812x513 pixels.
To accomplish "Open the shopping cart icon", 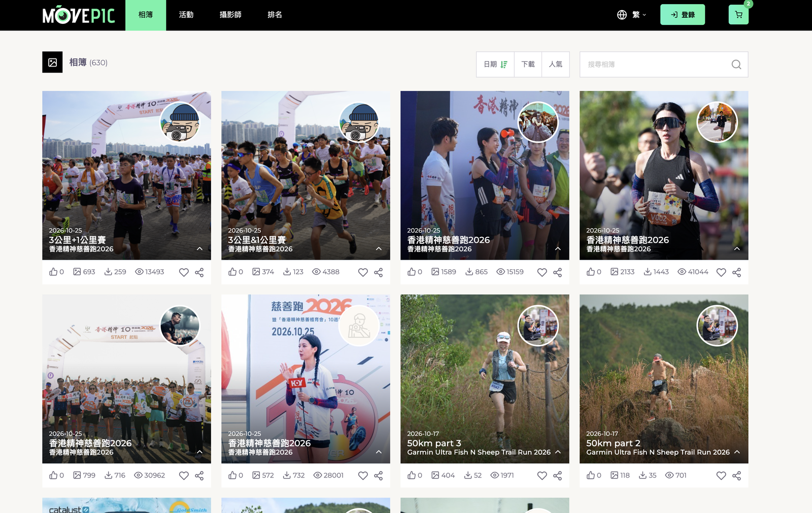I will (x=738, y=15).
